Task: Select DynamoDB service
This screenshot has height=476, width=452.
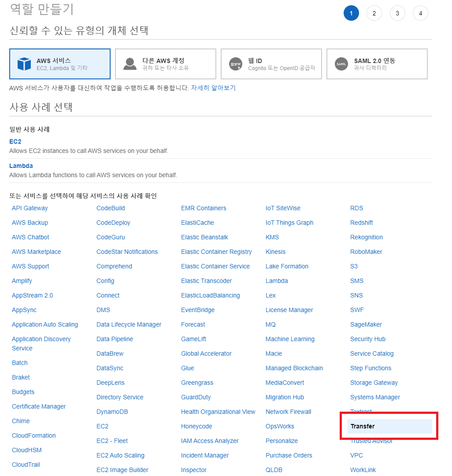Action: [112, 412]
